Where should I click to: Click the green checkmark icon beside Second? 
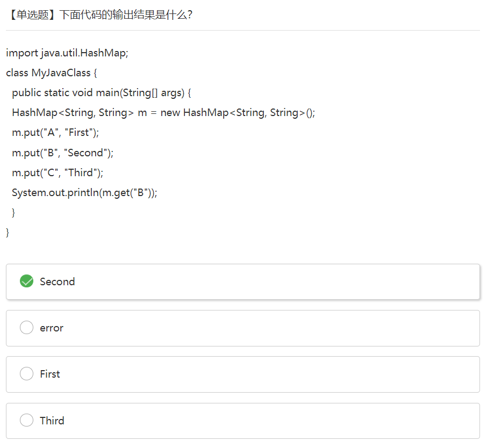click(x=26, y=281)
